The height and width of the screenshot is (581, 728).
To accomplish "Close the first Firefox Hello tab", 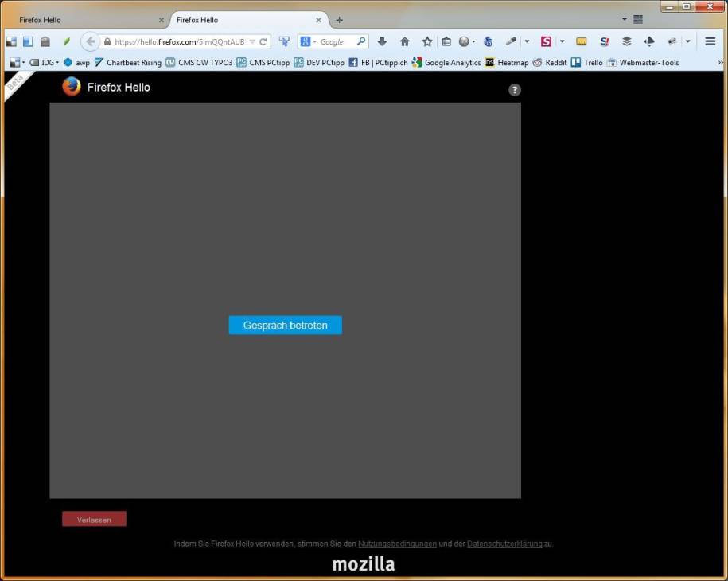I will [161, 20].
